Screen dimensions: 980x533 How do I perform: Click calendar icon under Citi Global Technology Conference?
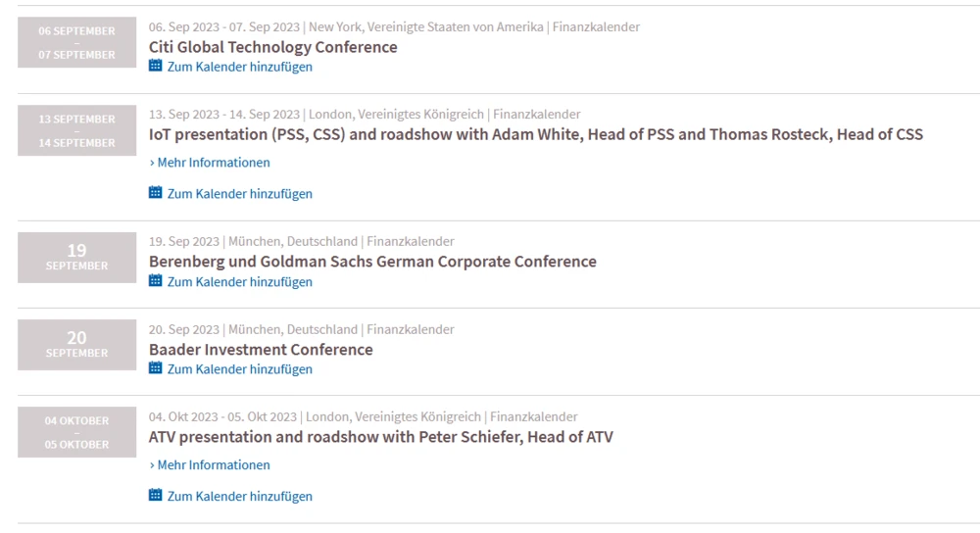coord(155,67)
